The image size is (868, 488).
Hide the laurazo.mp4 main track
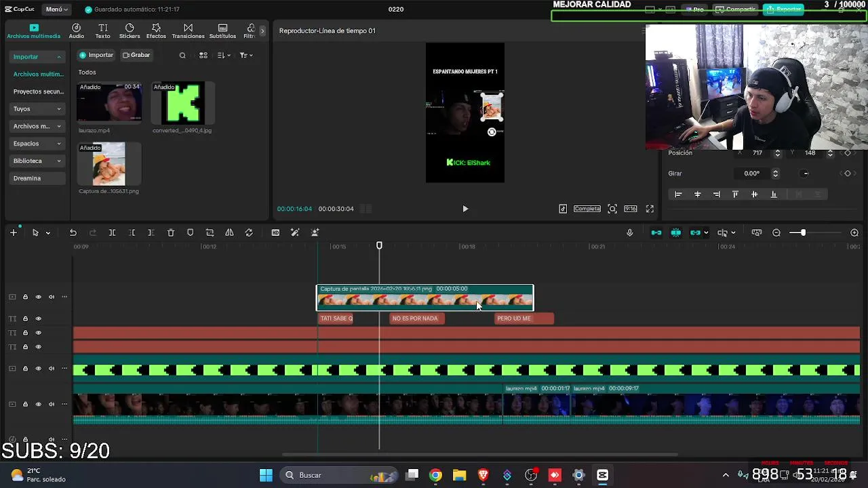coord(38,404)
